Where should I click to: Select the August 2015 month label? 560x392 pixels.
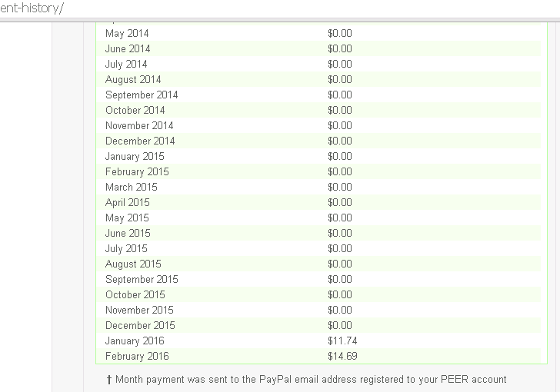pyautogui.click(x=133, y=264)
